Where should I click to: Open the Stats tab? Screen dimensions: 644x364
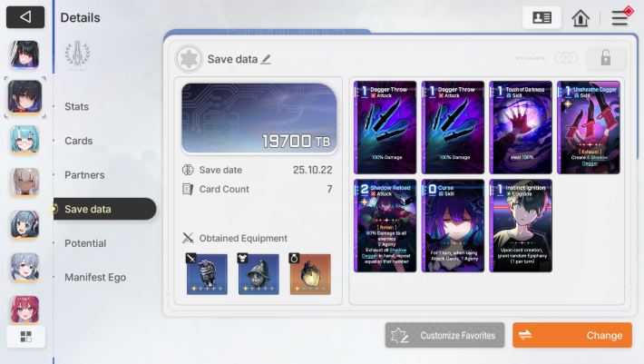tap(77, 107)
